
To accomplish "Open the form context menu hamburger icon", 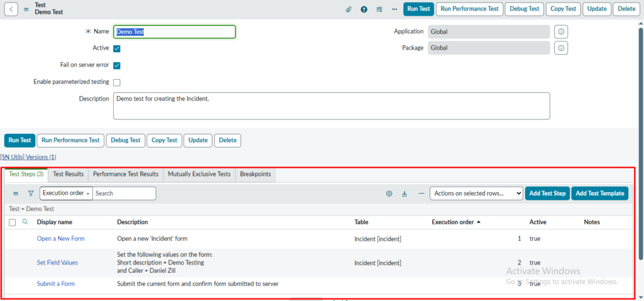I will tap(27, 9).
